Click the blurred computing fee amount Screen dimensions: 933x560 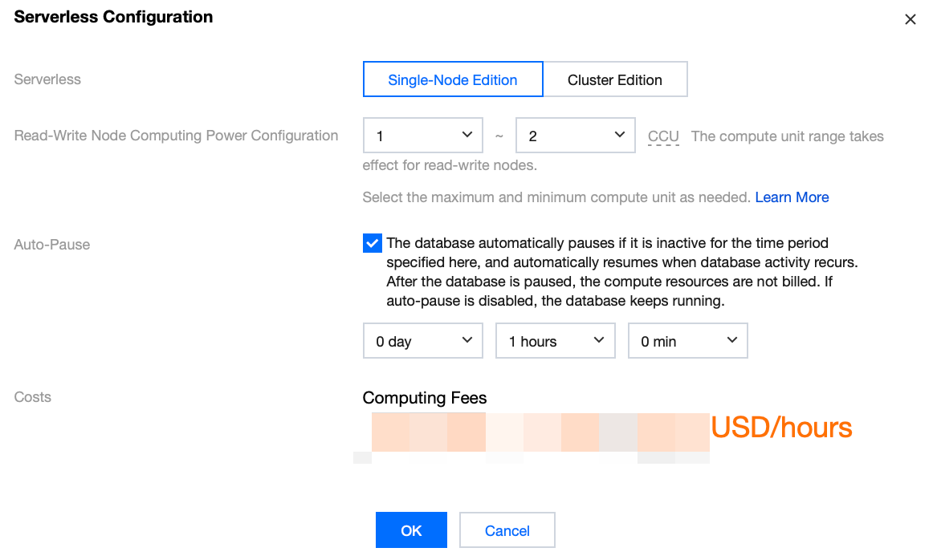tap(540, 432)
